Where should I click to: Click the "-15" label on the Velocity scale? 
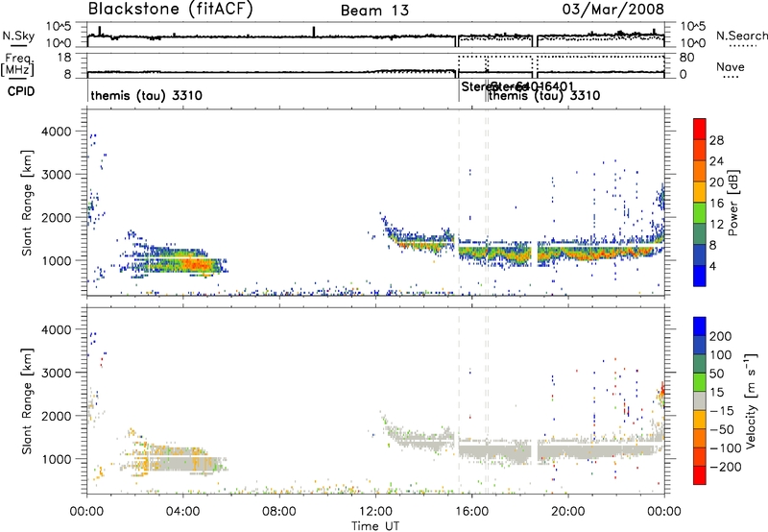point(721,411)
